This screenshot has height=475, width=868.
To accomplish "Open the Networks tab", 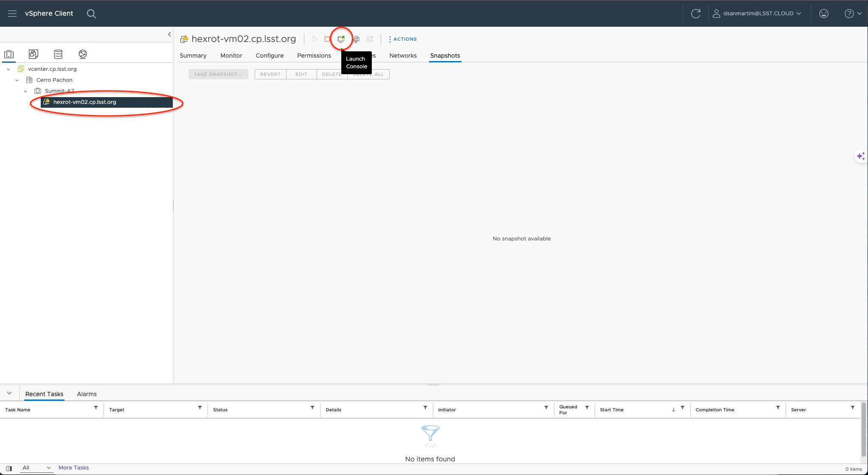I will (x=403, y=56).
